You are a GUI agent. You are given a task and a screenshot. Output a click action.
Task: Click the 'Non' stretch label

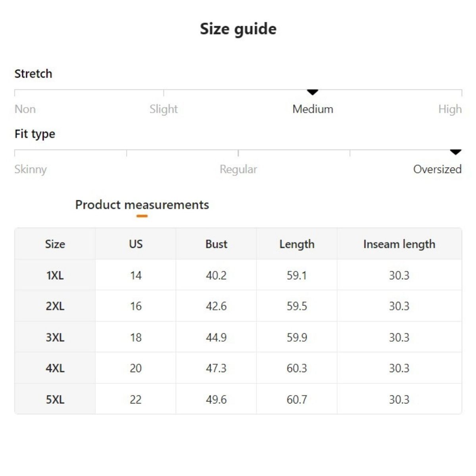tap(25, 109)
